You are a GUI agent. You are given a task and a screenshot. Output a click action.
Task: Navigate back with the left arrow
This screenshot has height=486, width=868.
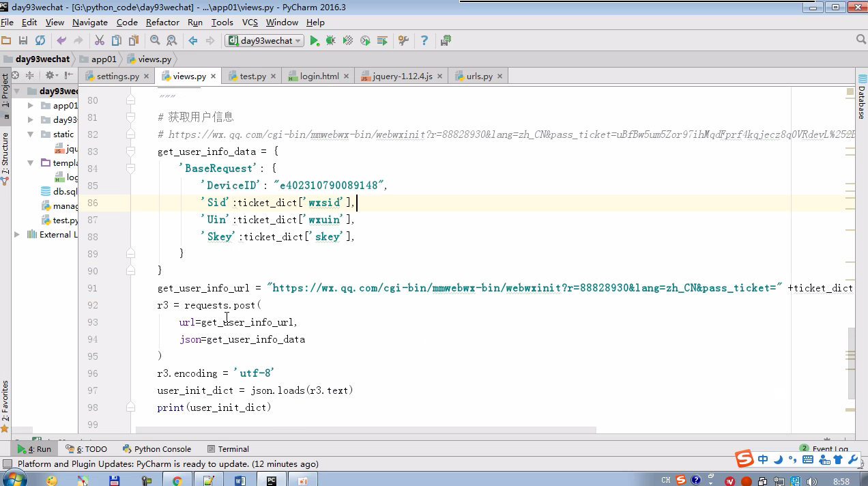coord(193,41)
